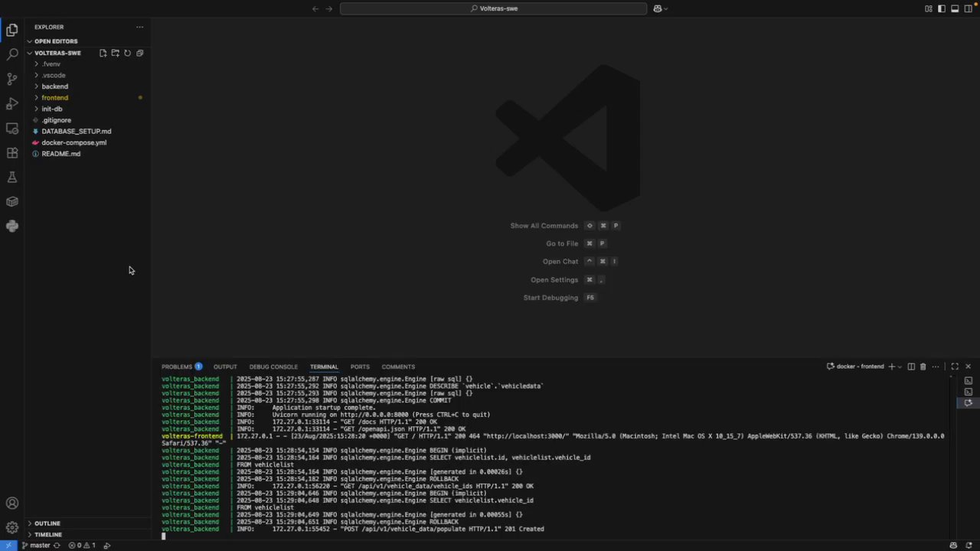
Task: Click New File icon in explorer header
Action: tap(103, 53)
